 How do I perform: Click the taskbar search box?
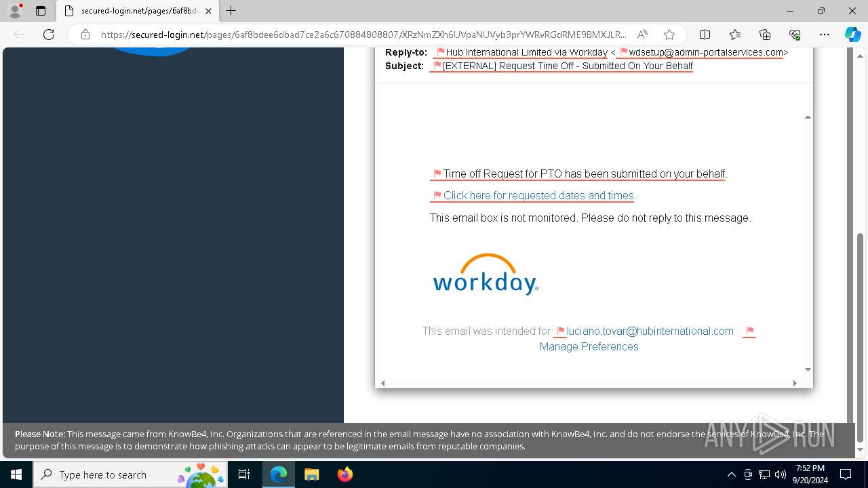130,474
